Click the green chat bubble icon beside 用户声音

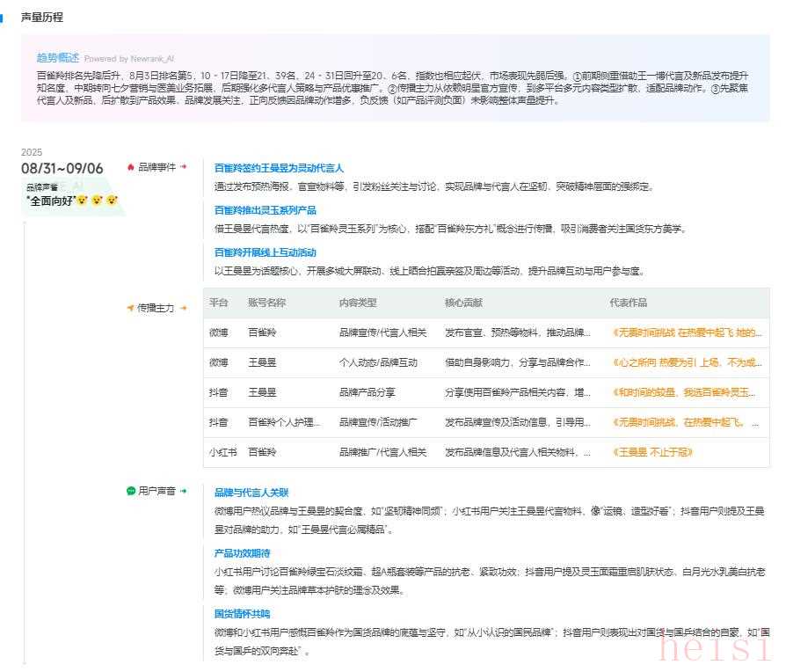coord(131,492)
